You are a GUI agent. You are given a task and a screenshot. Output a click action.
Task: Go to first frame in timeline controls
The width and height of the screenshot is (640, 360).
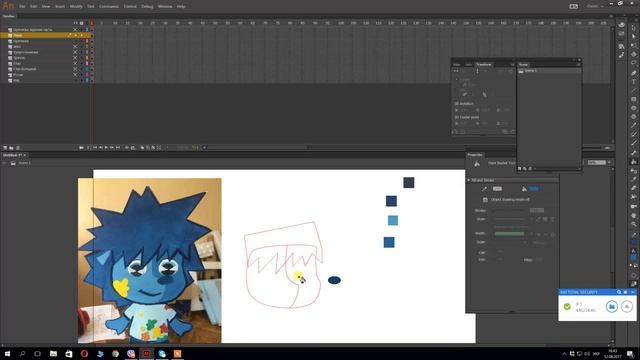[x=95, y=148]
